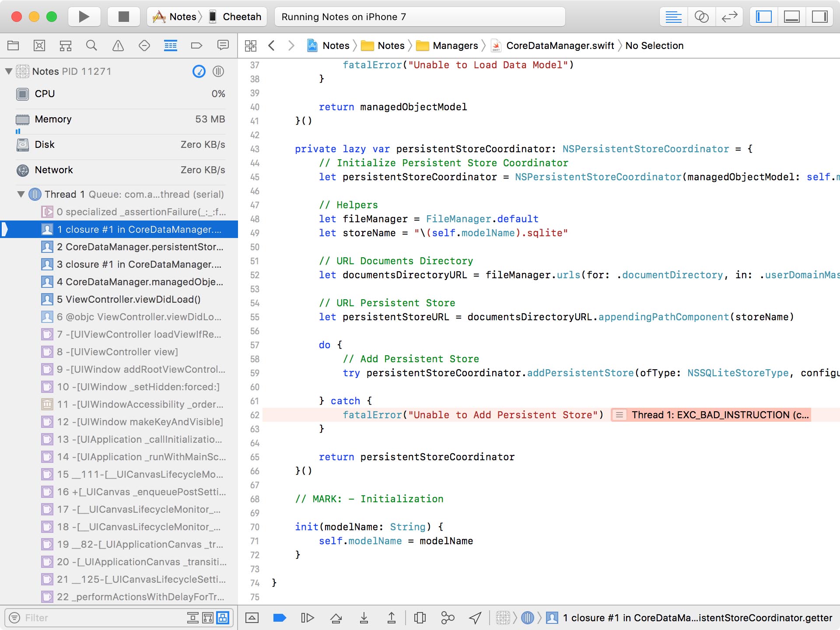This screenshot has width=840, height=630.
Task: Click the EXC_BAD_INSTRUCTION error annotation
Action: point(711,415)
